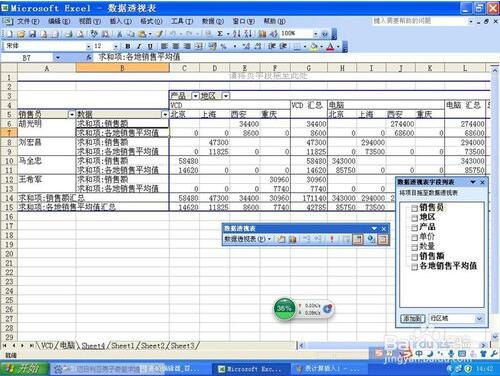The height and width of the screenshot is (376, 500).
Task: Open the 编辑 menu
Action: click(59, 21)
